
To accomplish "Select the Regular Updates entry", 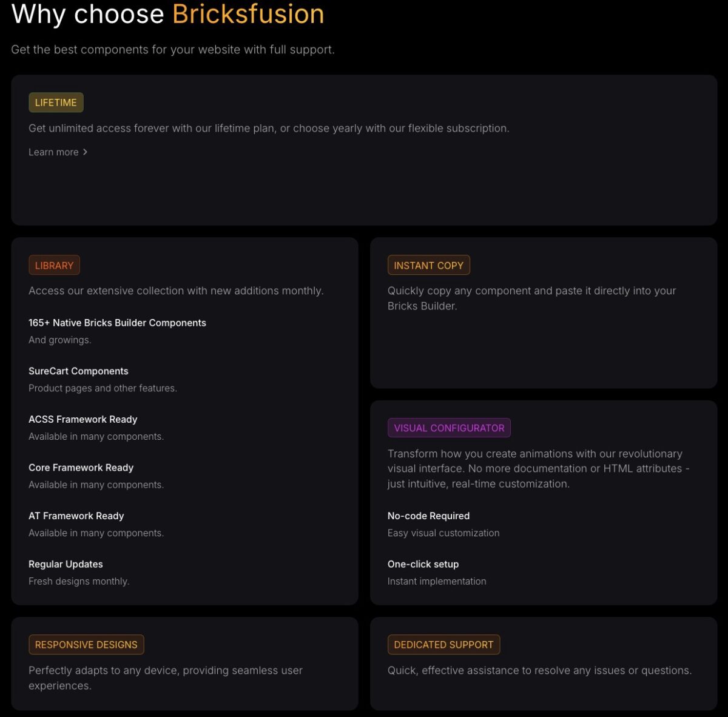I will (x=66, y=564).
